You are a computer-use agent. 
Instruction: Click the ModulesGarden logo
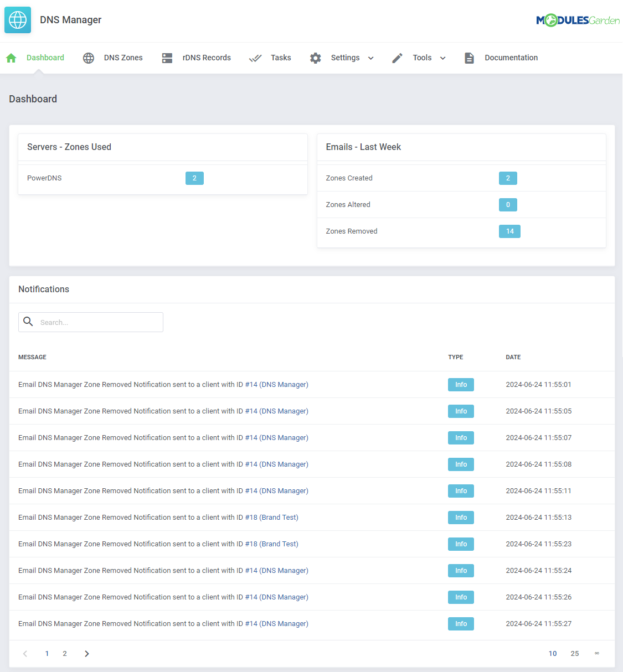(x=578, y=20)
